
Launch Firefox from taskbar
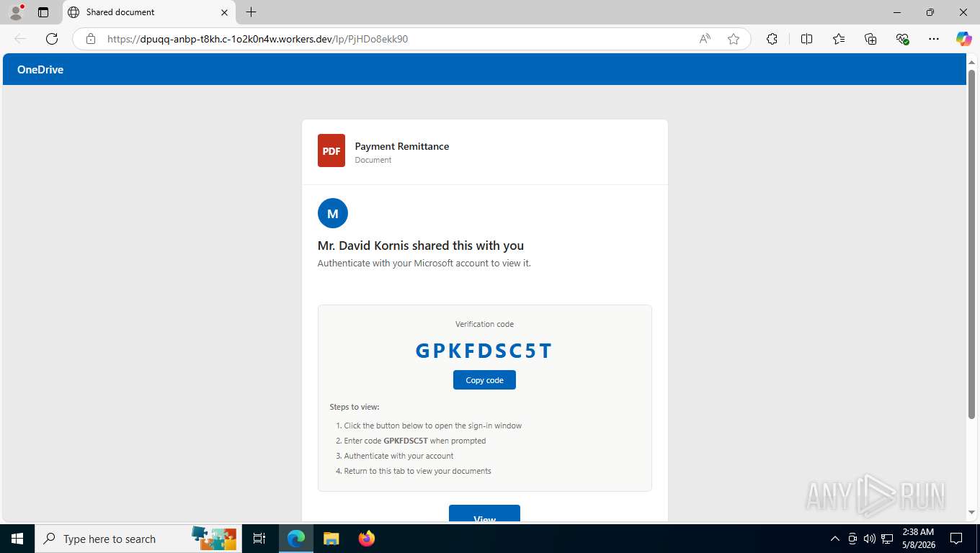tap(367, 539)
